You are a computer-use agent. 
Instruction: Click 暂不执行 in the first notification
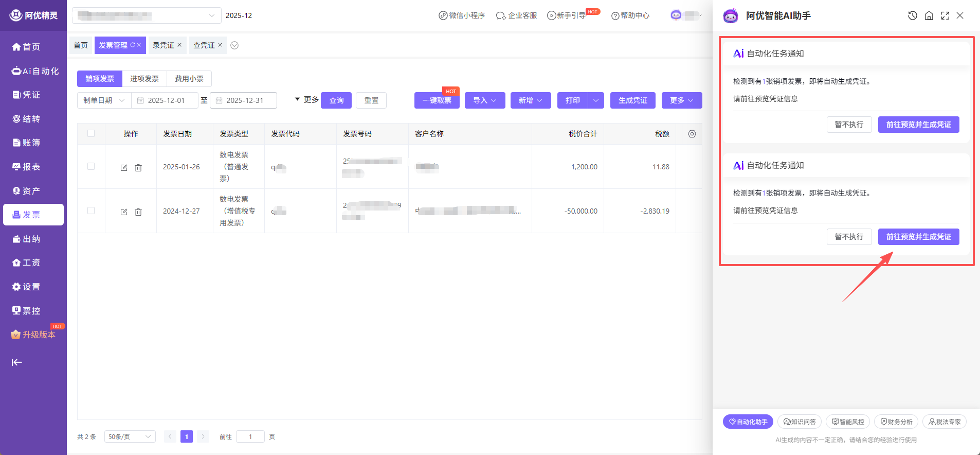pos(849,125)
